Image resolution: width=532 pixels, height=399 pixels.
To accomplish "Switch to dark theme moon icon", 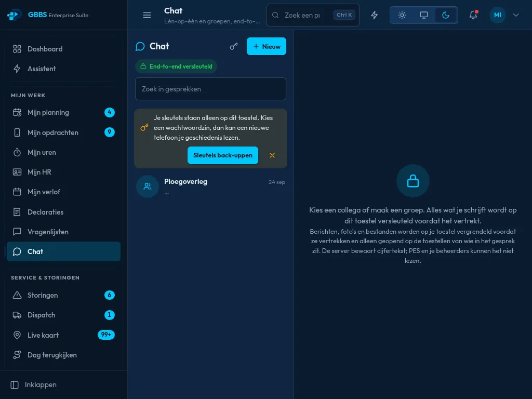I will (445, 15).
